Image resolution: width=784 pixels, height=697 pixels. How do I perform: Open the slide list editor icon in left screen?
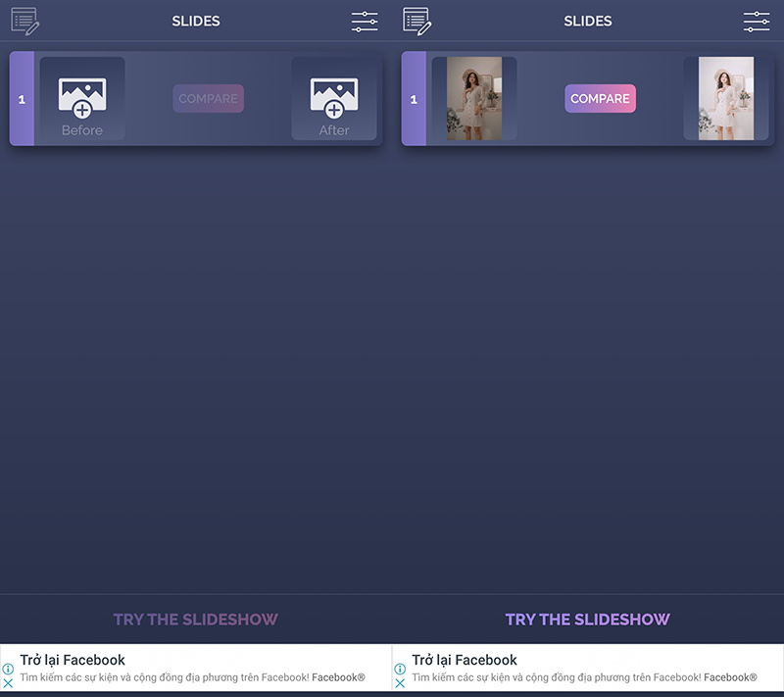(25, 21)
